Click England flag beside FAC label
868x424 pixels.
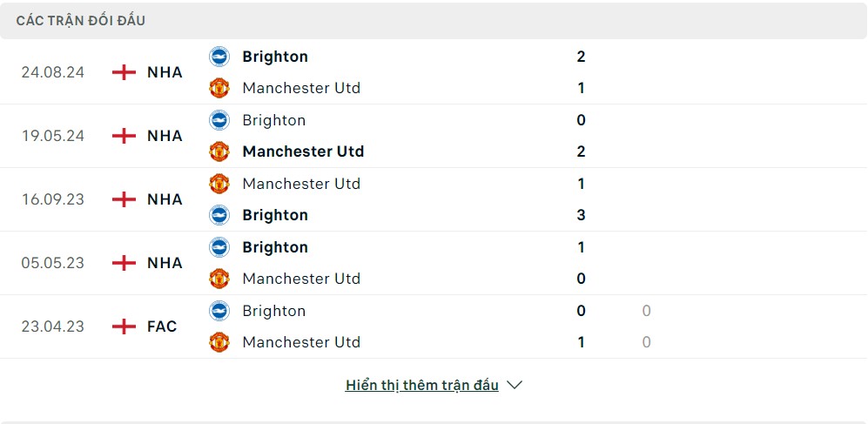pos(124,326)
